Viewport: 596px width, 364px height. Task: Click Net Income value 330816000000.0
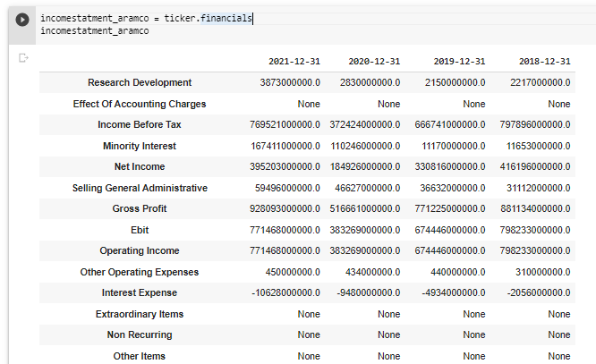(450, 166)
